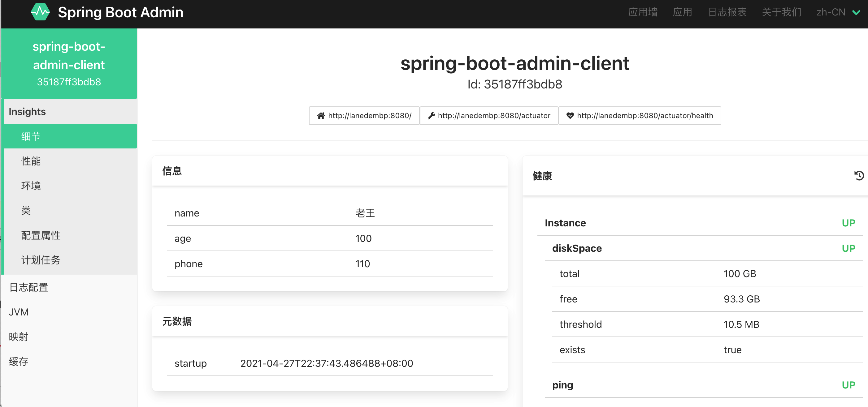The height and width of the screenshot is (407, 868).
Task: Click the spring-boot-admin-client sidebar header
Action: (69, 64)
